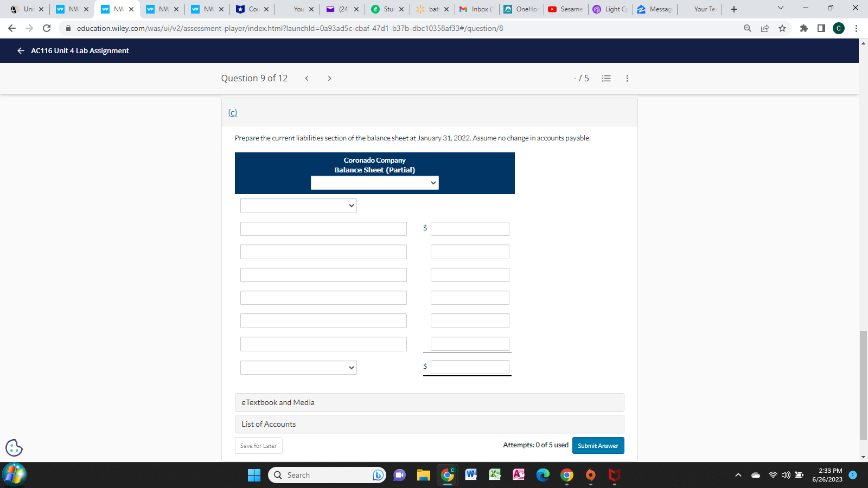Image resolution: width=868 pixels, height=488 pixels.
Task: Click the Save for Later button
Action: (x=259, y=445)
